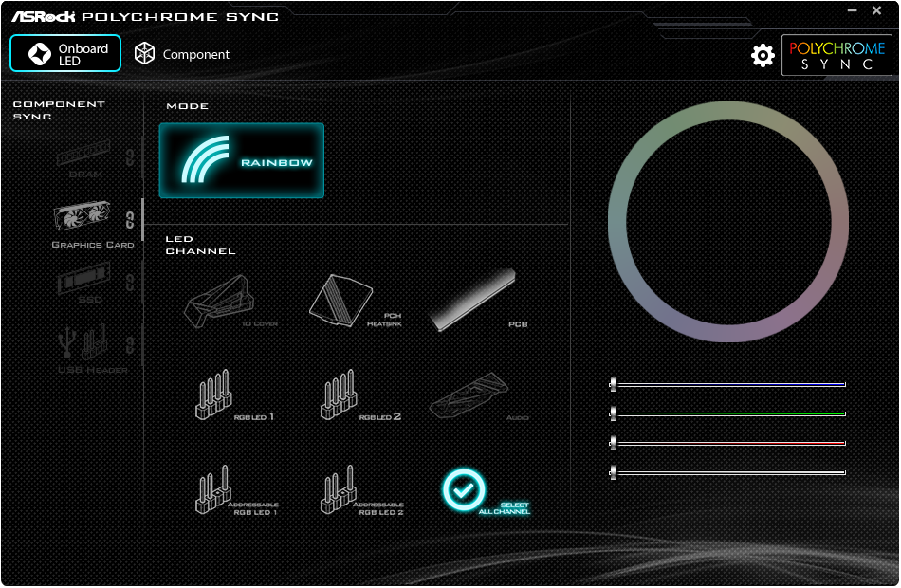901x588 pixels.
Task: Select the PCB LED channel
Action: (x=479, y=301)
